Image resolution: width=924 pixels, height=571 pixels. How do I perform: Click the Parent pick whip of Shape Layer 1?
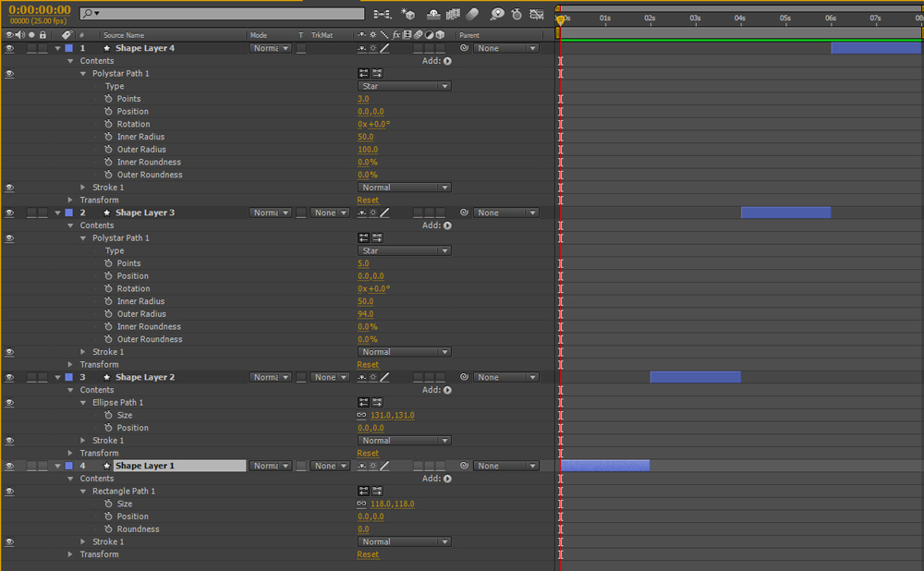click(465, 466)
